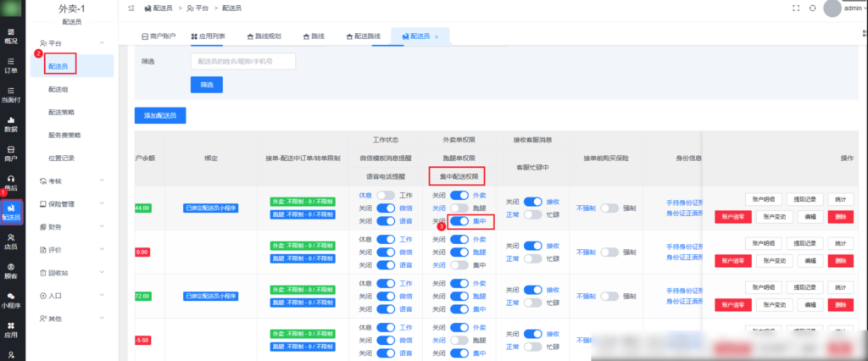Enter fullscreen mode from header

coord(796,8)
